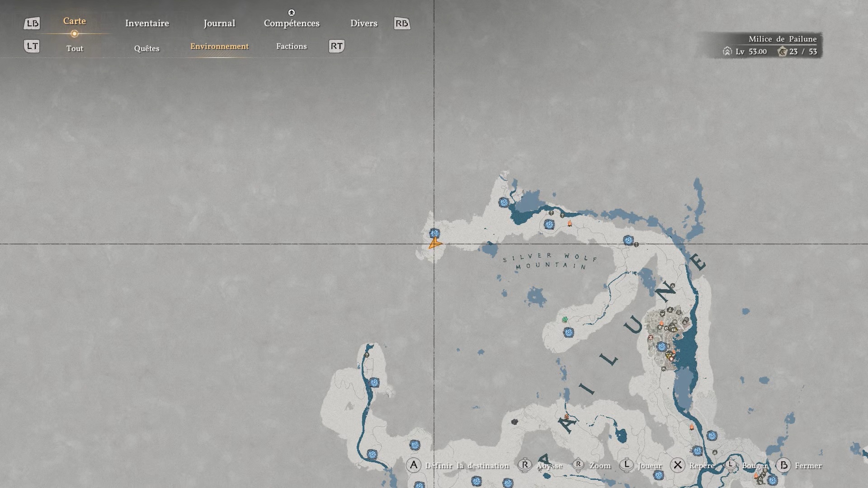Select blue waypoint below green plant marker
868x488 pixels.
click(x=569, y=333)
